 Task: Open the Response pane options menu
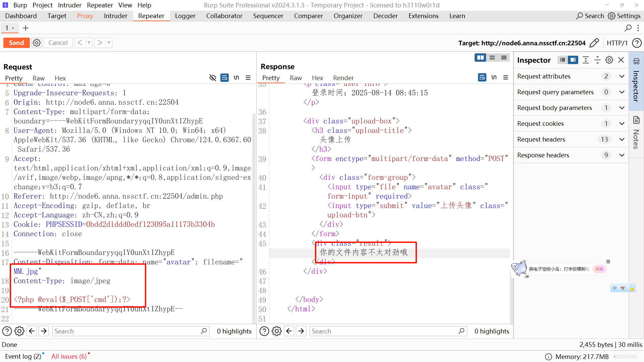point(506,78)
